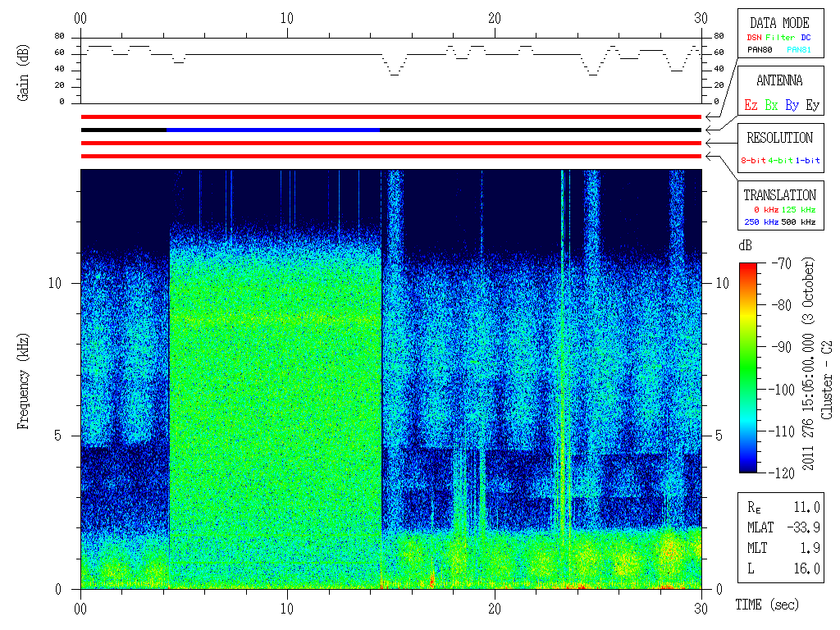Click the TRANSLATION legend box title
The width and height of the screenshot is (840, 630).
[779, 195]
